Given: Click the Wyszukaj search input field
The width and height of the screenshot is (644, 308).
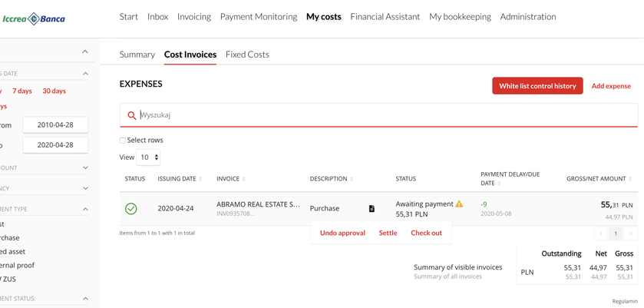Looking at the screenshot, I should 384,115.
